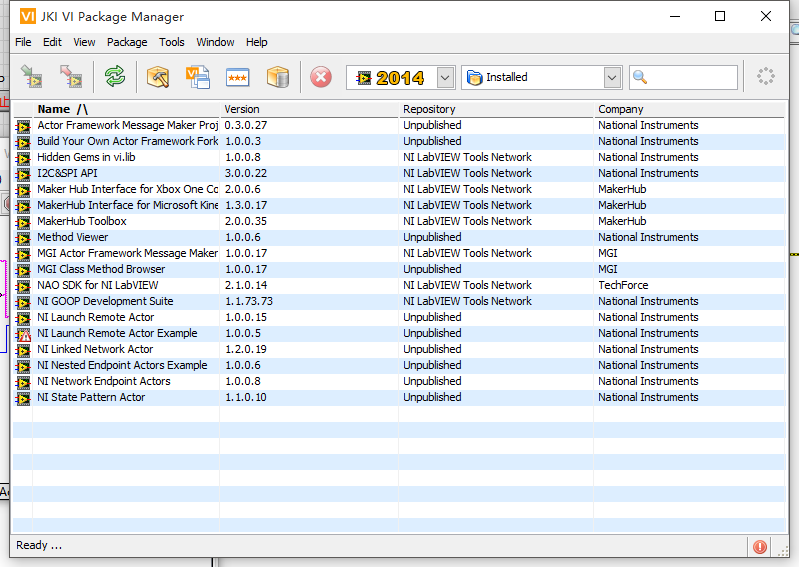Open the Help menu
Viewport: 799px width, 567px height.
pos(256,42)
